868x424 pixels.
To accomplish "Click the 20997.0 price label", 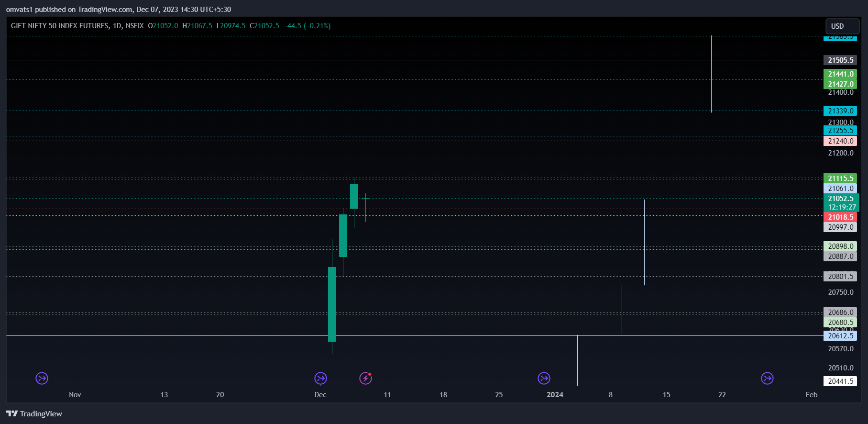I will point(840,227).
